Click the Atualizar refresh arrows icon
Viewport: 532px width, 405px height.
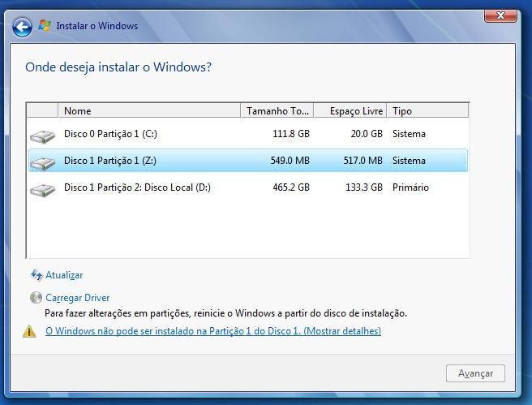pyautogui.click(x=36, y=275)
